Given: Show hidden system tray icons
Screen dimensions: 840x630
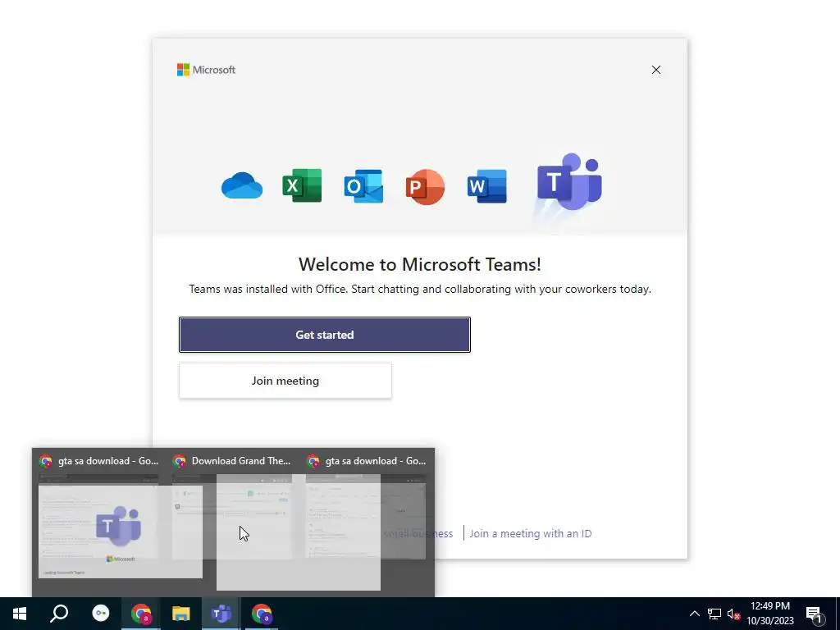Looking at the screenshot, I should tap(694, 614).
